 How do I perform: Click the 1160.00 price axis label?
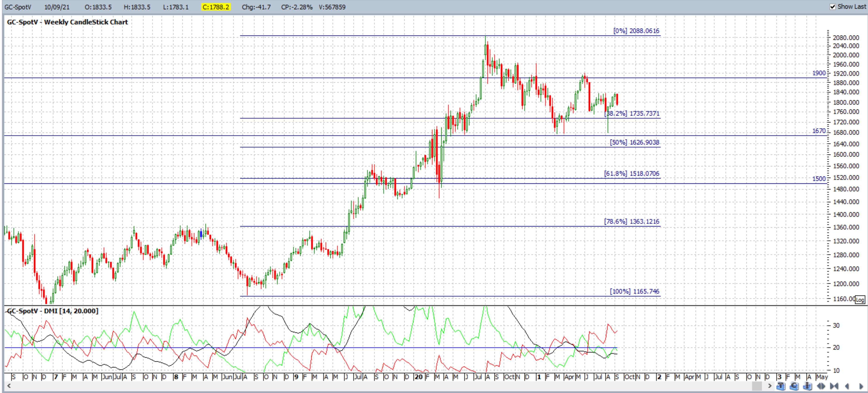coord(844,299)
